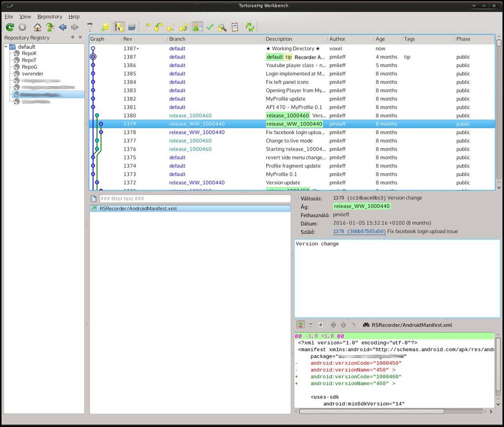The height and width of the screenshot is (427, 504).
Task: Select RepoT in Repository Registry
Action: pyautogui.click(x=29, y=60)
